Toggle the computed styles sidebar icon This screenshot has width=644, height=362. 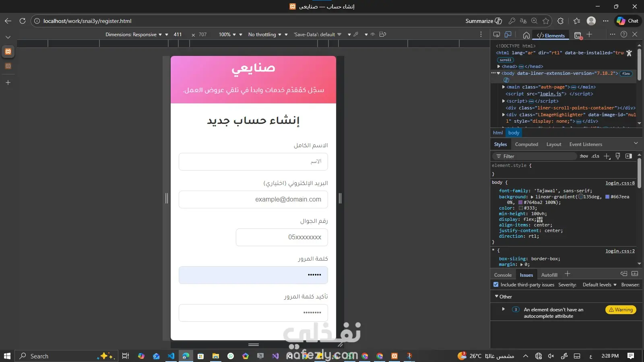pos(629,156)
